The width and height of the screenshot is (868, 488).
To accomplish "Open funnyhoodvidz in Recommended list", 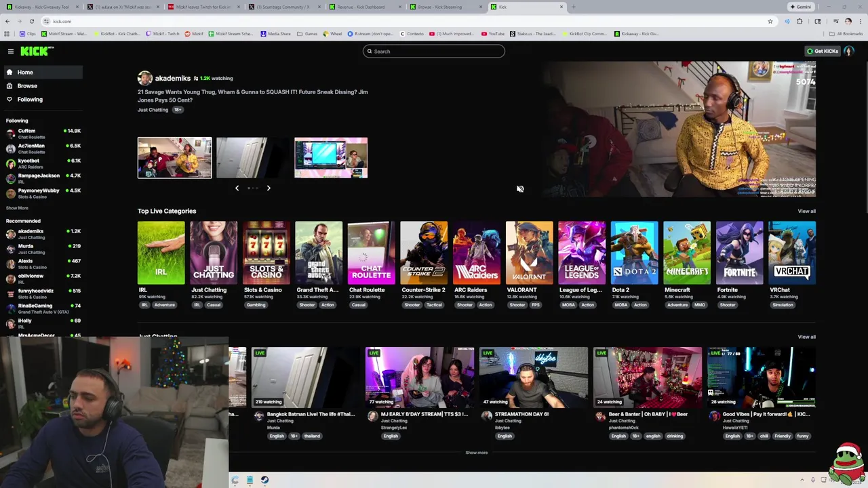I will click(x=43, y=293).
